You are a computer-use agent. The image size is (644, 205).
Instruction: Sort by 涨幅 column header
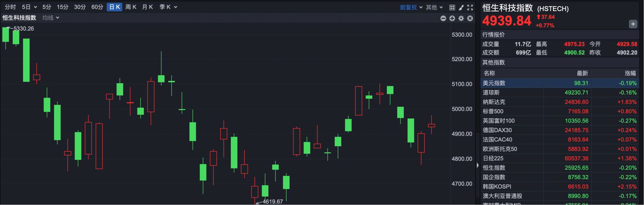pos(631,73)
